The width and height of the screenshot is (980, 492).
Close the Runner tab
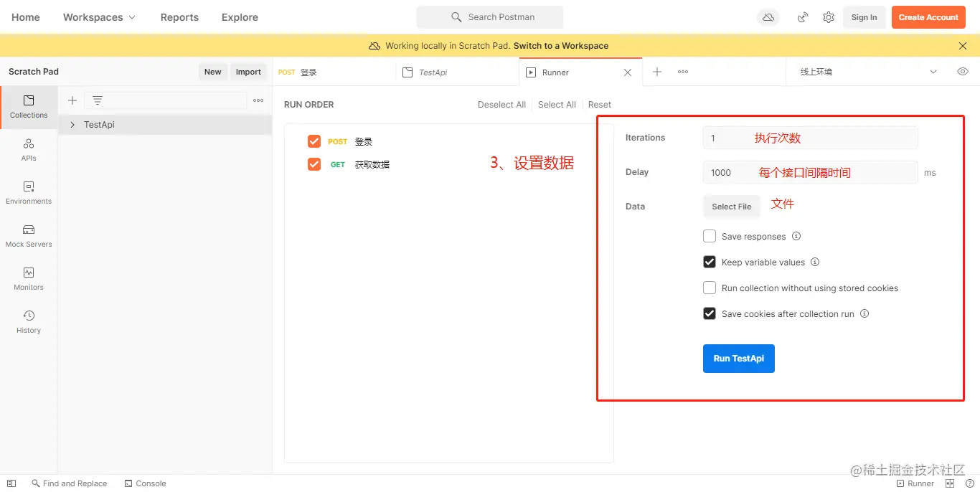628,72
